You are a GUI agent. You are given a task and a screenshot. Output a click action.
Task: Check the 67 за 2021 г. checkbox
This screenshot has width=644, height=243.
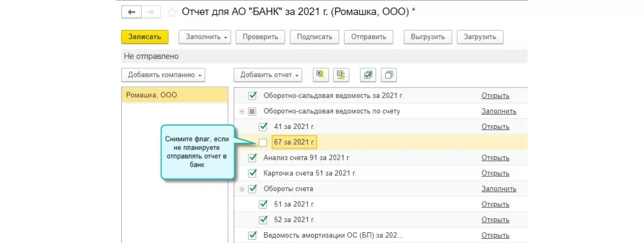(x=263, y=142)
